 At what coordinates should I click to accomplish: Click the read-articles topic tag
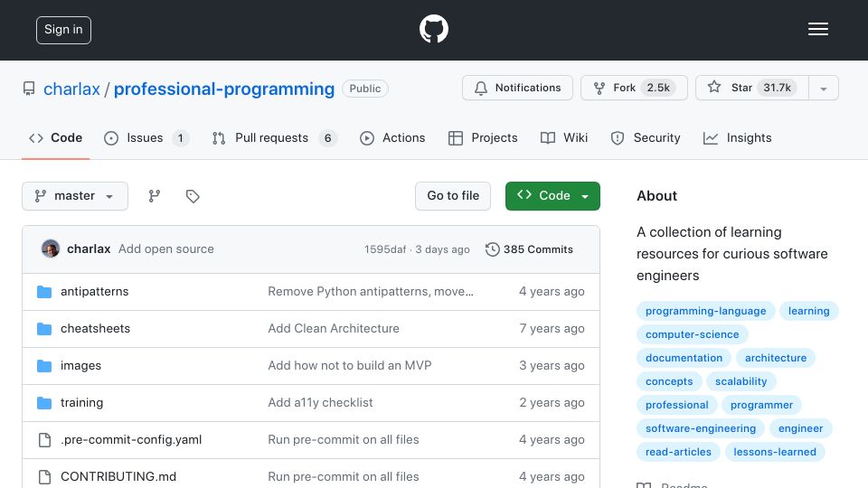[678, 452]
